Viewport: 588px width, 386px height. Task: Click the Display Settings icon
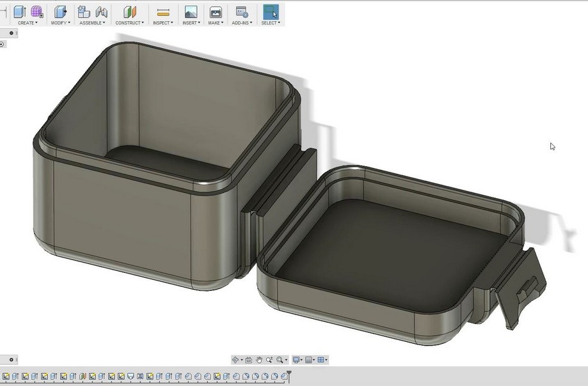pyautogui.click(x=296, y=360)
